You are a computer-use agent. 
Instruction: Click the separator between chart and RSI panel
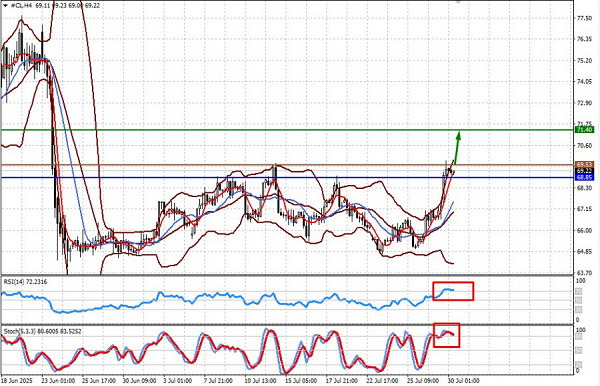coord(287,275)
